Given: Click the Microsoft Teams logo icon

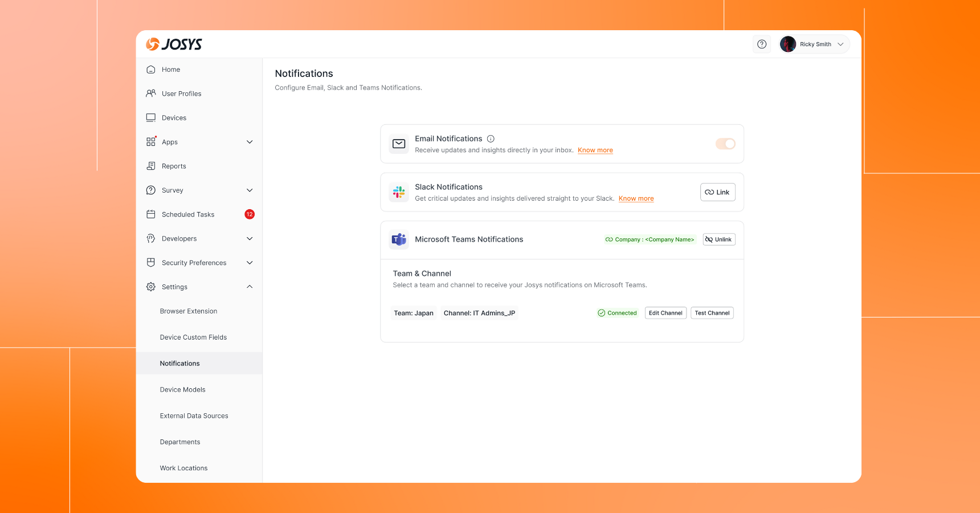Looking at the screenshot, I should [399, 239].
